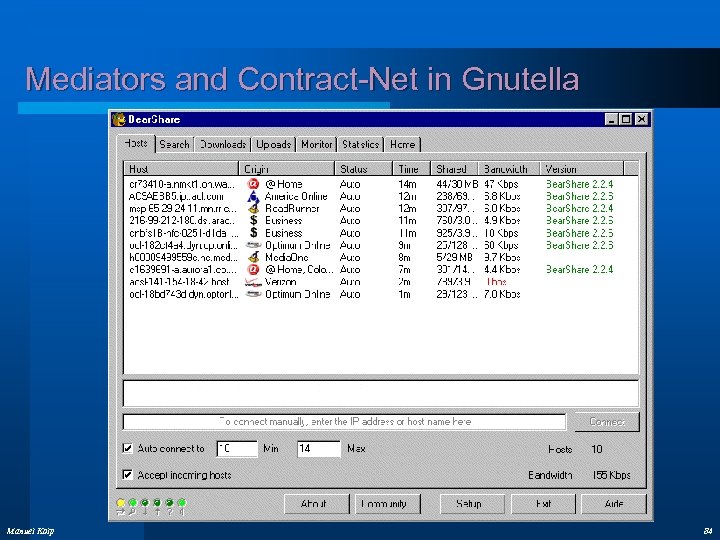Sort by the Time column header

coord(411,169)
